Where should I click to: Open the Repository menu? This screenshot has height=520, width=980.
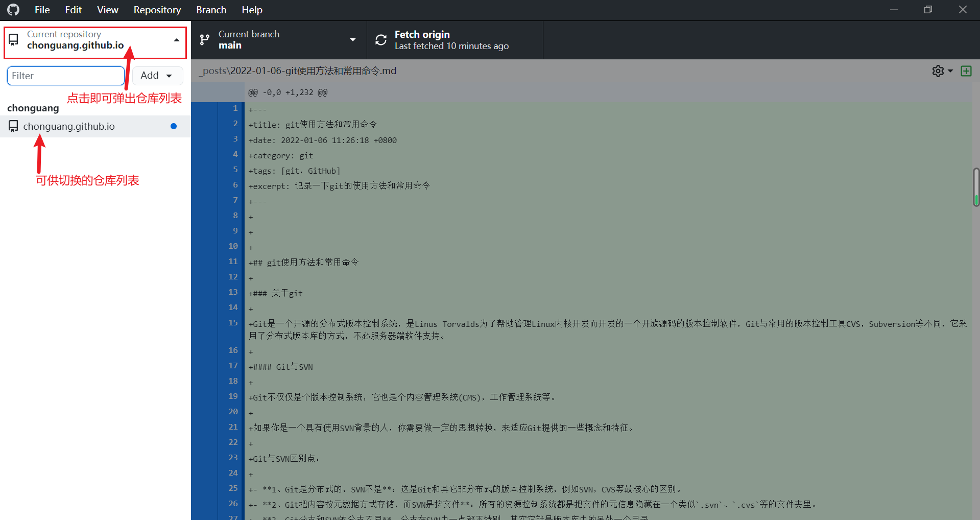tap(157, 10)
